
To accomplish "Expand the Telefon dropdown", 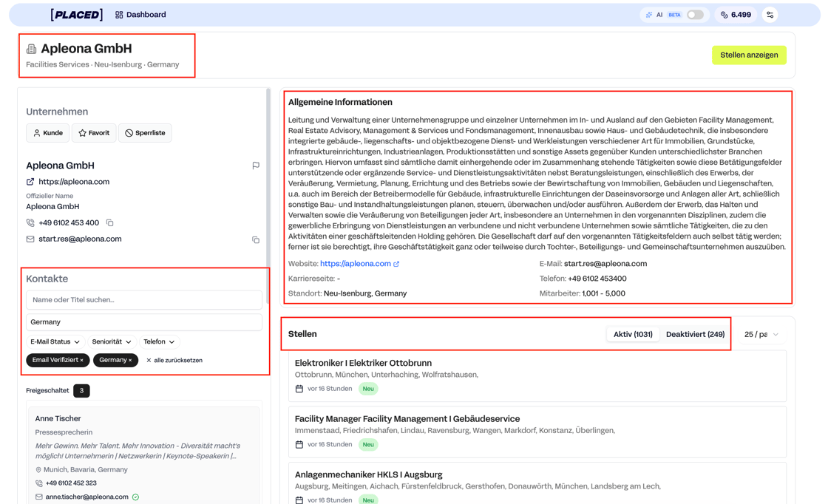I will 159,342.
